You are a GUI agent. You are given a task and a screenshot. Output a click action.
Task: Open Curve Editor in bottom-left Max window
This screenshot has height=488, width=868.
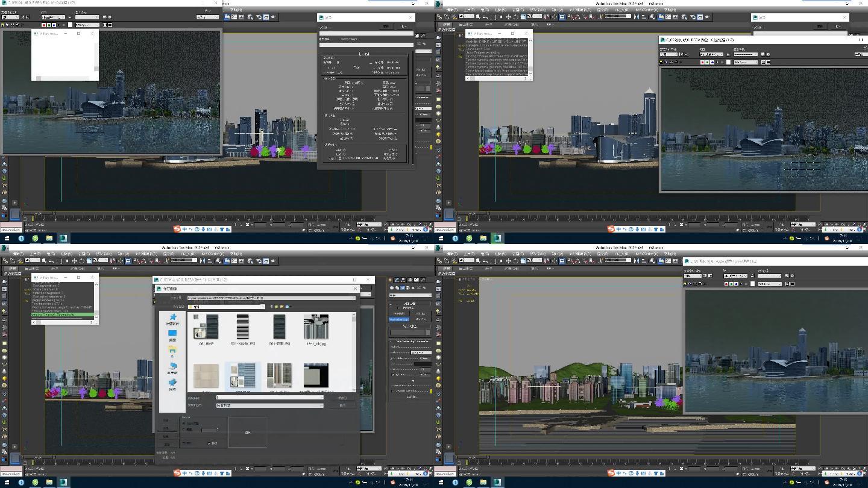[x=234, y=260]
